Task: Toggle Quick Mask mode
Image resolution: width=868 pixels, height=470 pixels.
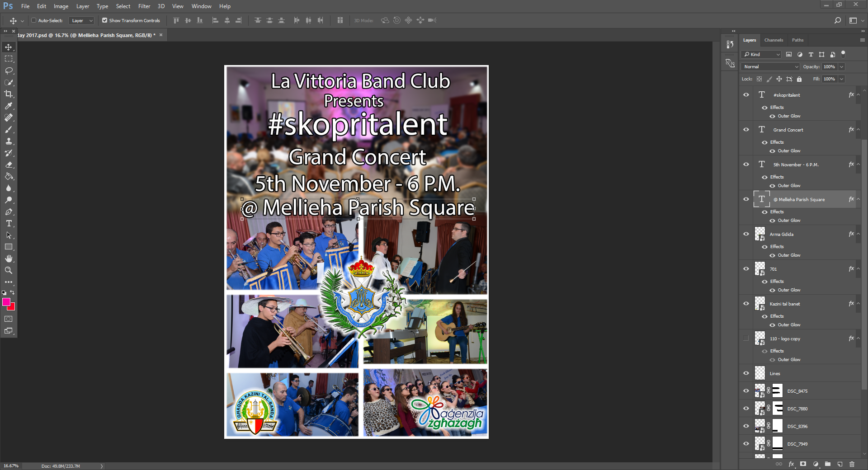Action: [9, 319]
